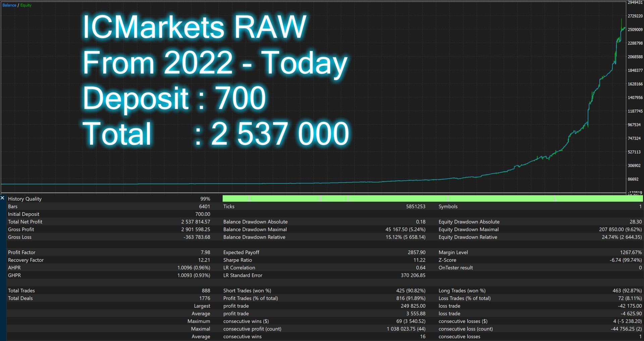Select maximum consecutive wins value 69 (3 540.52)
644x341 pixels.
411,322
